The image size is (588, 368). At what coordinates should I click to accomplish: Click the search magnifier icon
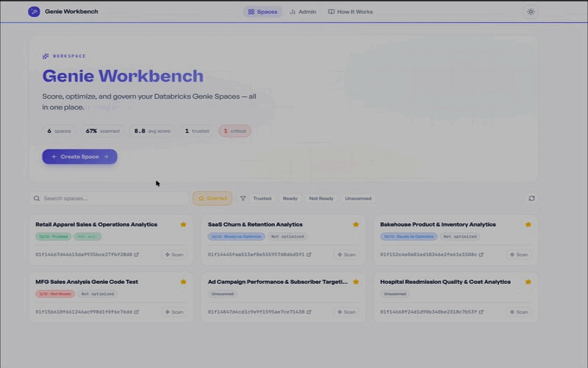[37, 198]
